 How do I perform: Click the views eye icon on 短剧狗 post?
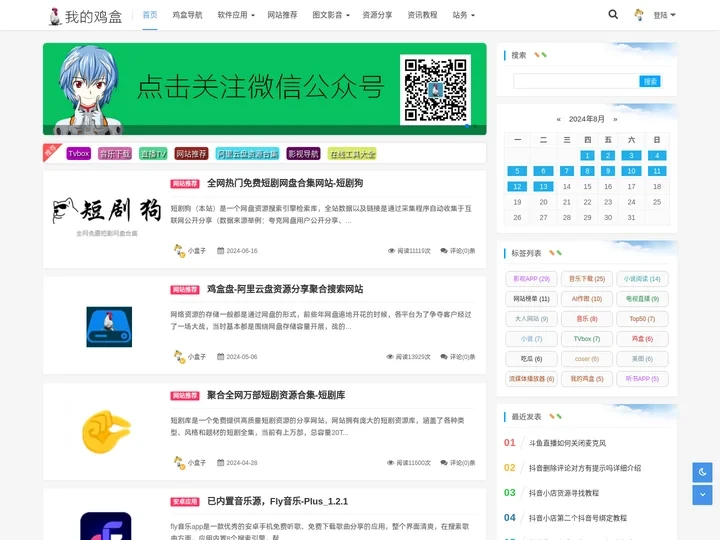391,251
